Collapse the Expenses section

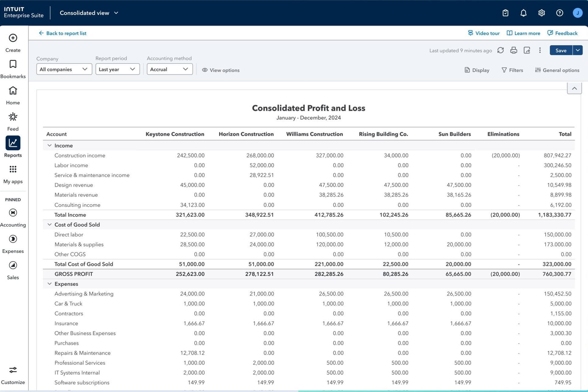click(x=49, y=284)
